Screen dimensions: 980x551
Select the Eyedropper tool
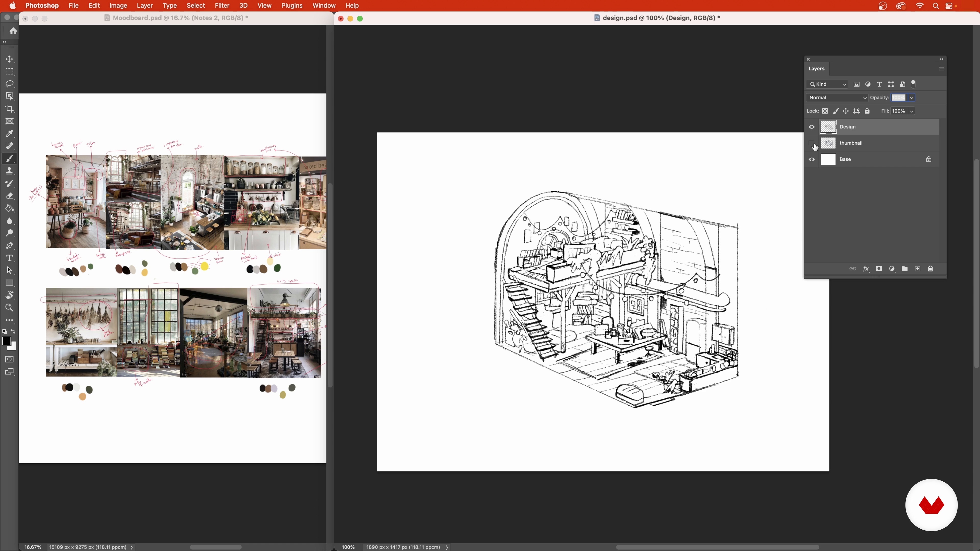coord(9,133)
